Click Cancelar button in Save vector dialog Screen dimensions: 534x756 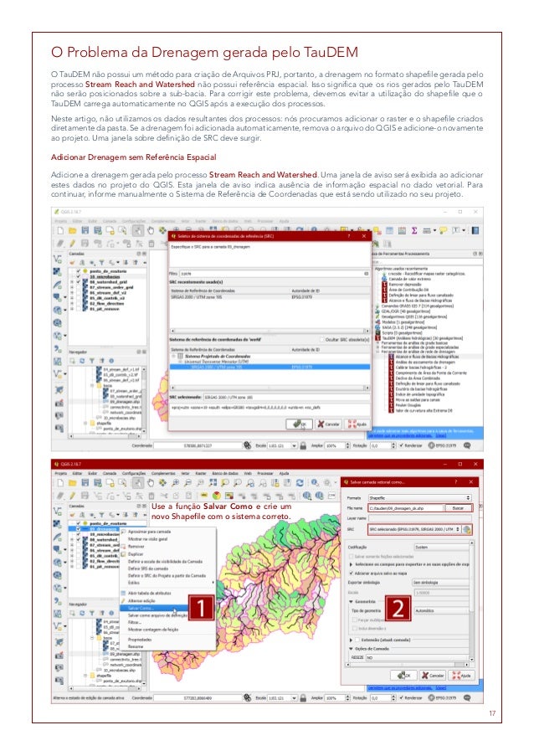[x=432, y=676]
